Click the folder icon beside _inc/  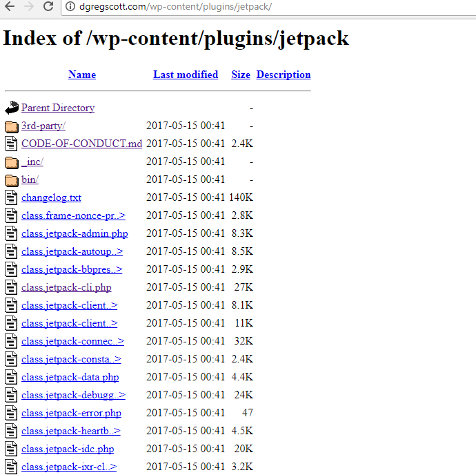pyautogui.click(x=12, y=162)
